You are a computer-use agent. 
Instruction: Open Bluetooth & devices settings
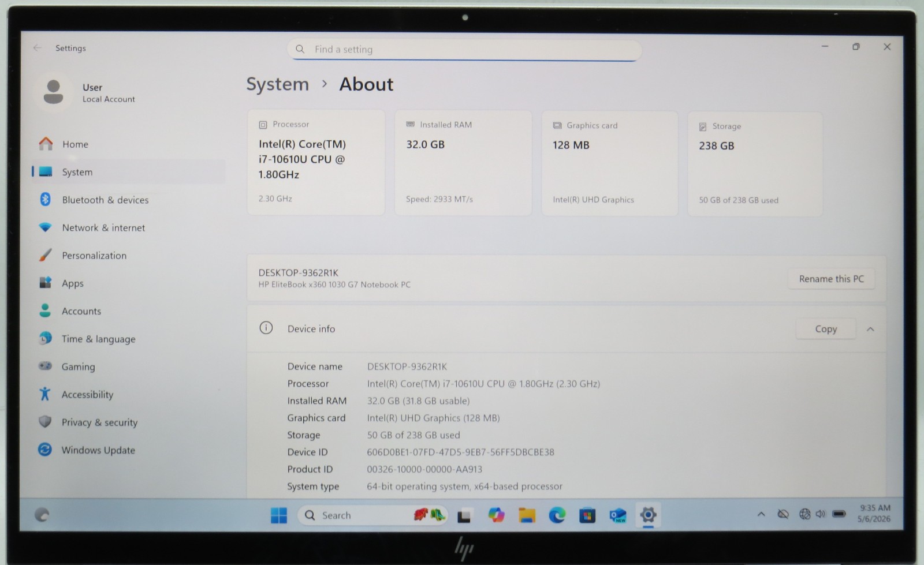pyautogui.click(x=105, y=200)
